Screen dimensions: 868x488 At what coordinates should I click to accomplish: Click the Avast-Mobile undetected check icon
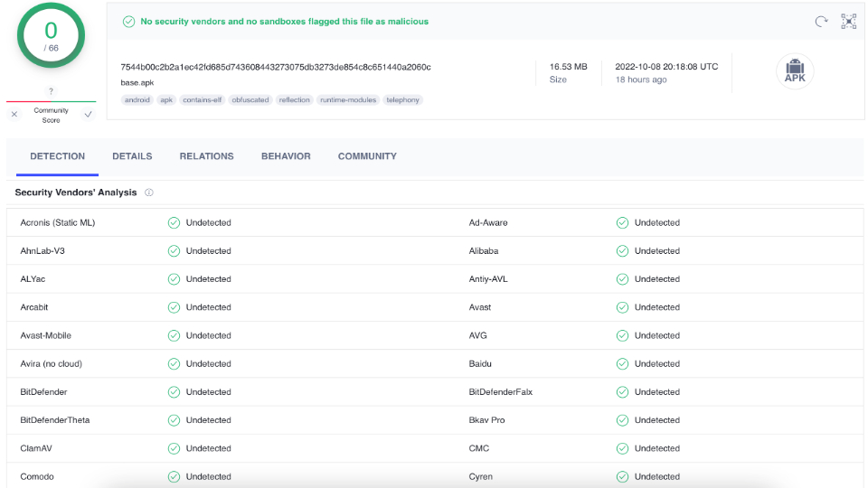coord(174,336)
